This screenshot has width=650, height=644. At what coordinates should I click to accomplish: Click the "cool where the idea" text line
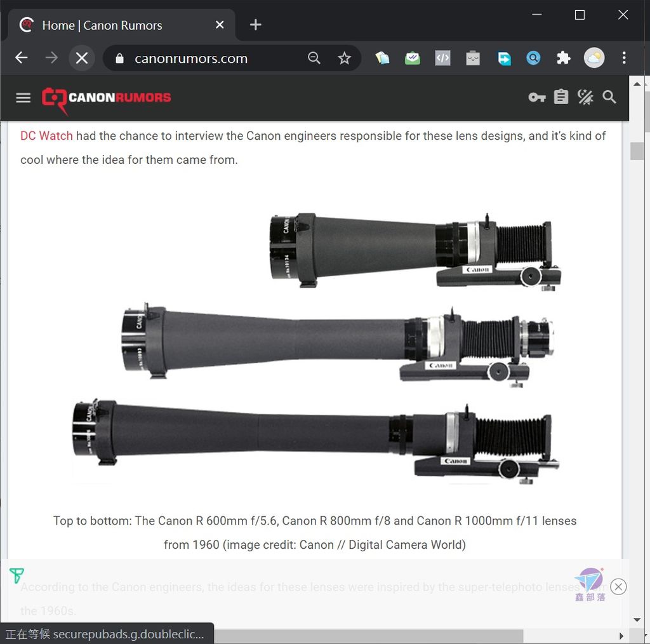[x=129, y=159]
